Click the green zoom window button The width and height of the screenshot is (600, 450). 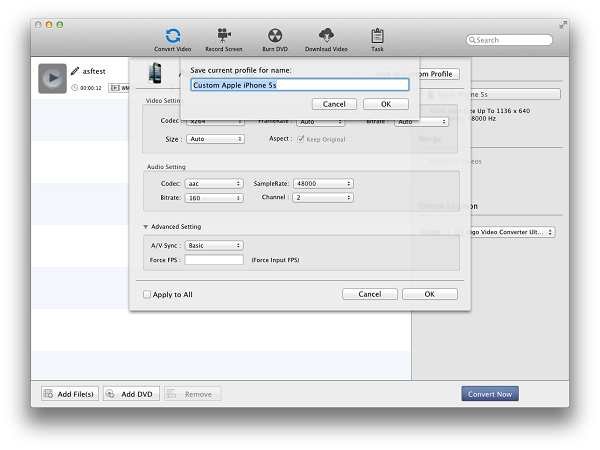click(59, 24)
